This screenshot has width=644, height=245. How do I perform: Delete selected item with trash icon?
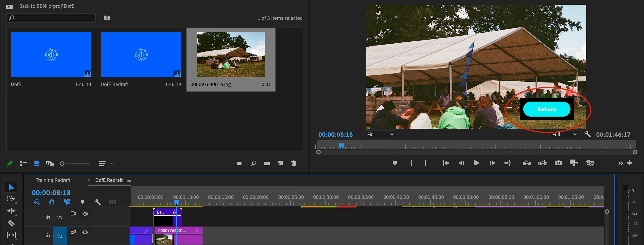pos(294,163)
